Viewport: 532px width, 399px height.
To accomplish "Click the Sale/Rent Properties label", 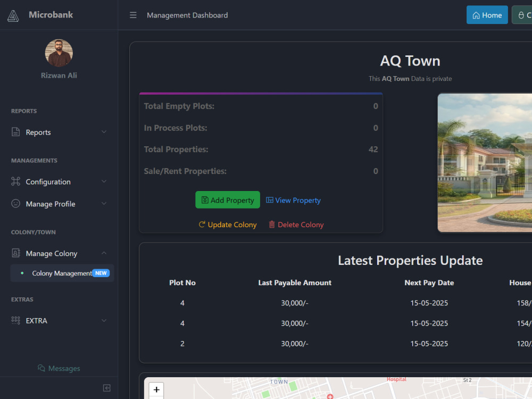I will pos(185,171).
